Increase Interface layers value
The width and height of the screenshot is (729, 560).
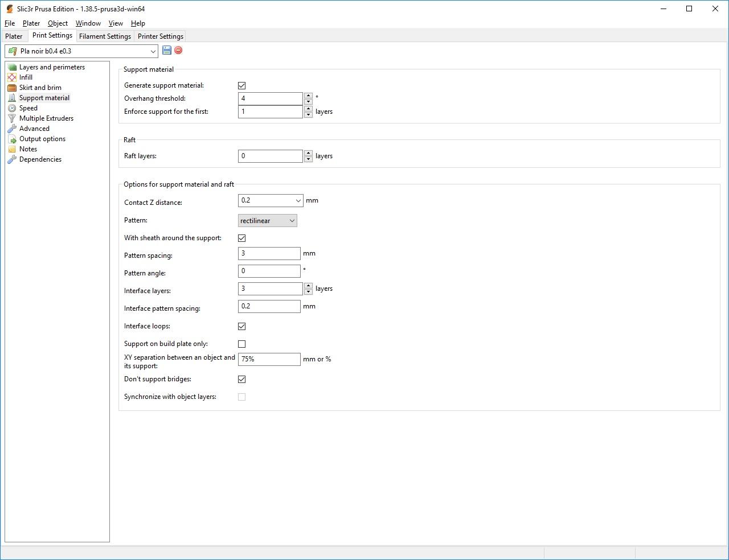click(x=308, y=286)
